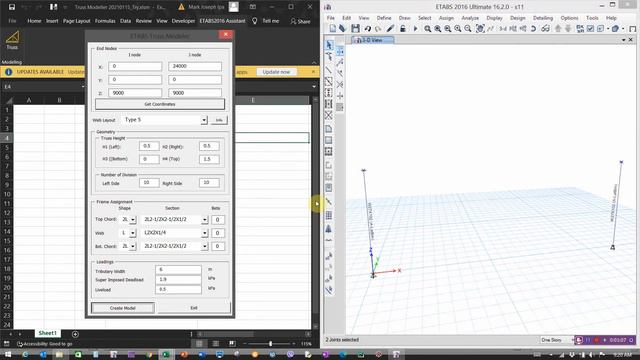
Task: Set 3-d view in ETABS toolbar
Action: (503, 29)
